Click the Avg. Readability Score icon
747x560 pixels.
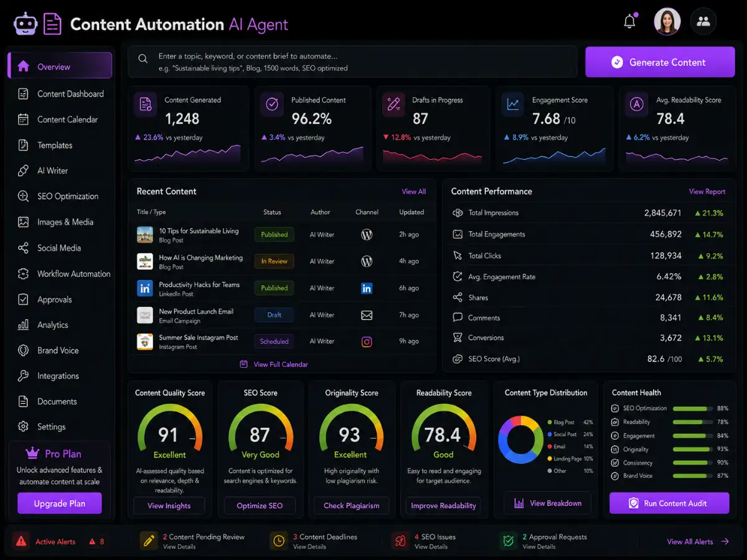[637, 105]
